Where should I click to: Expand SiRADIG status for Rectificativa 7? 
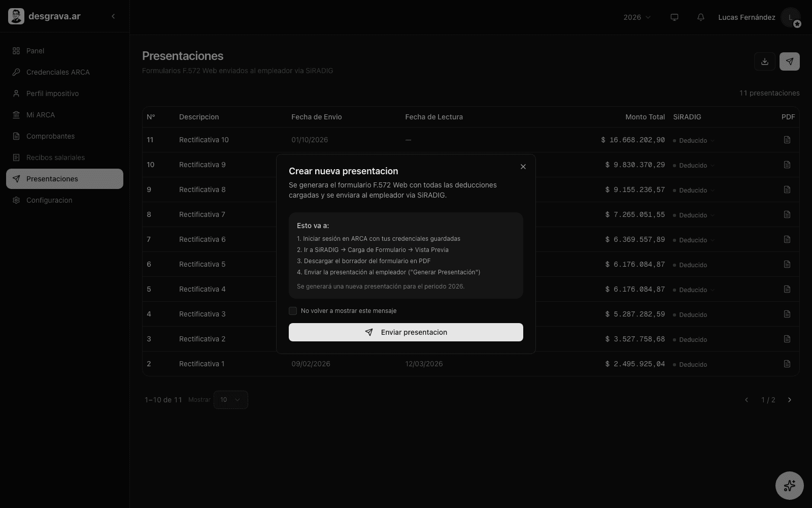pyautogui.click(x=694, y=215)
